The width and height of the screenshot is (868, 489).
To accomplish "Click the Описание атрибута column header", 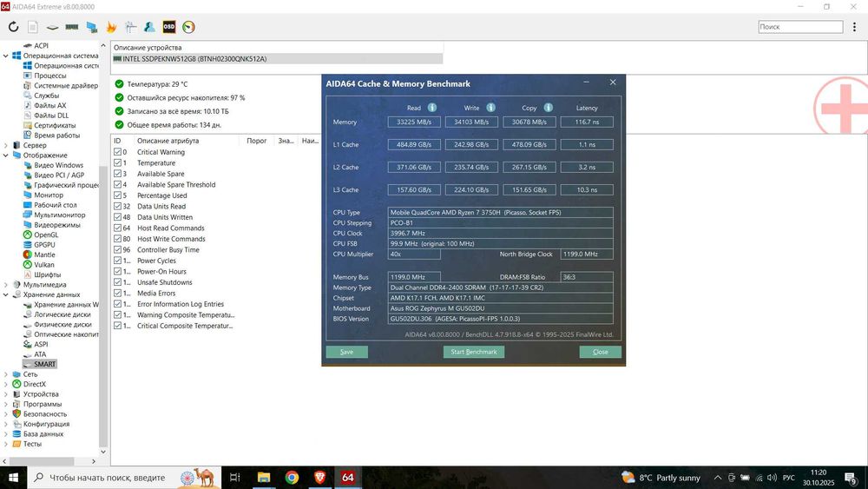I will click(168, 141).
